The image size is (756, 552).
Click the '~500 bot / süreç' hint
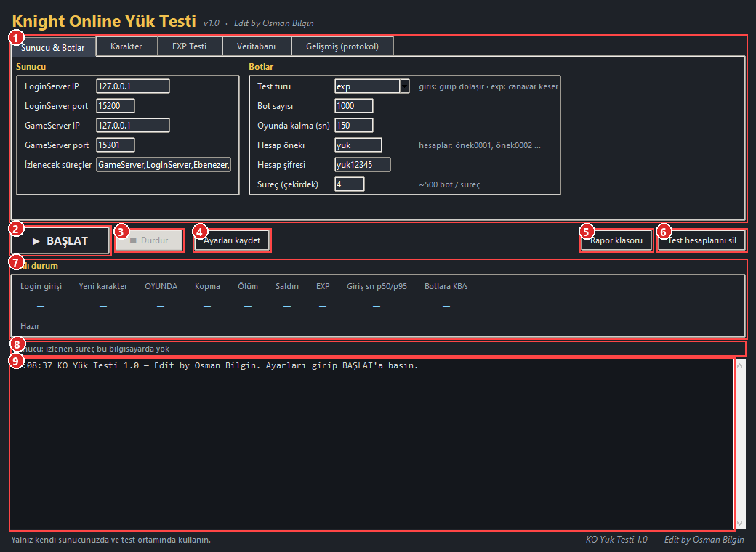pyautogui.click(x=449, y=184)
